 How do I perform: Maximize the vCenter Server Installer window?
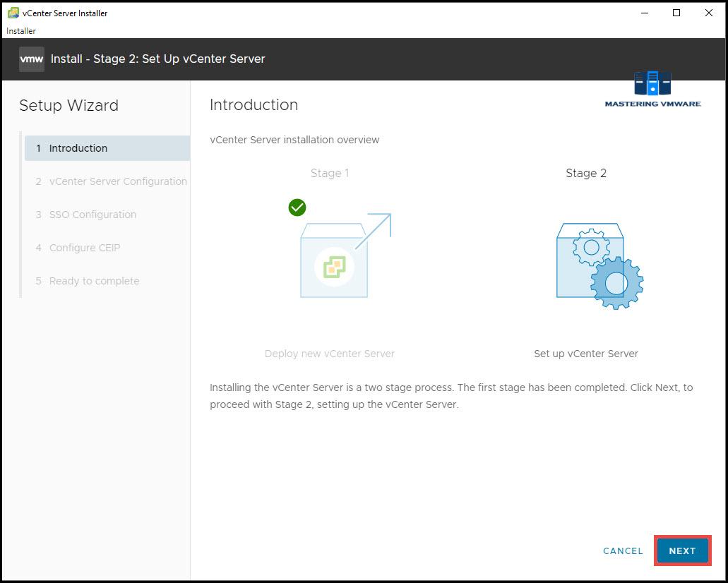(x=676, y=13)
